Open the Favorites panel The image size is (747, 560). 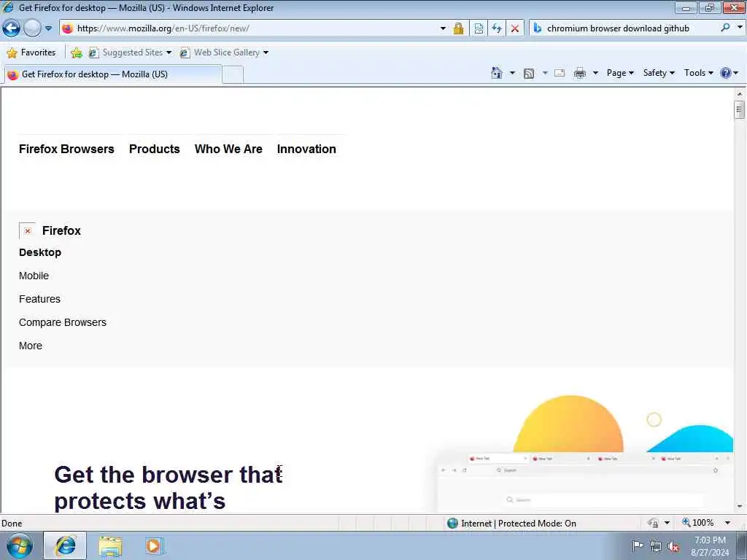[31, 52]
